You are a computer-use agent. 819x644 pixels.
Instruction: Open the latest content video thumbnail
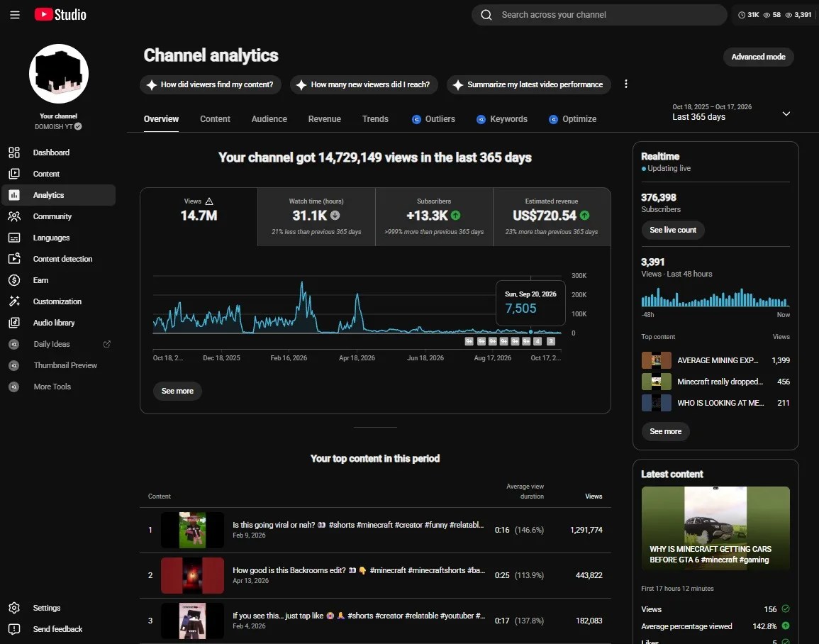pos(715,528)
